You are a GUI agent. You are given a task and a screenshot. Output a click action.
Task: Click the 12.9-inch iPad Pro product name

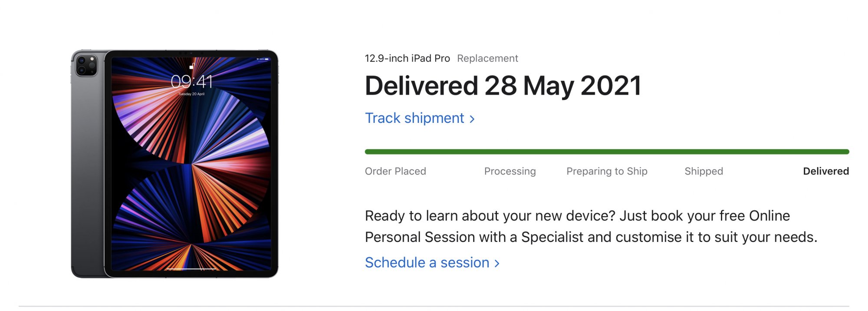pyautogui.click(x=407, y=58)
